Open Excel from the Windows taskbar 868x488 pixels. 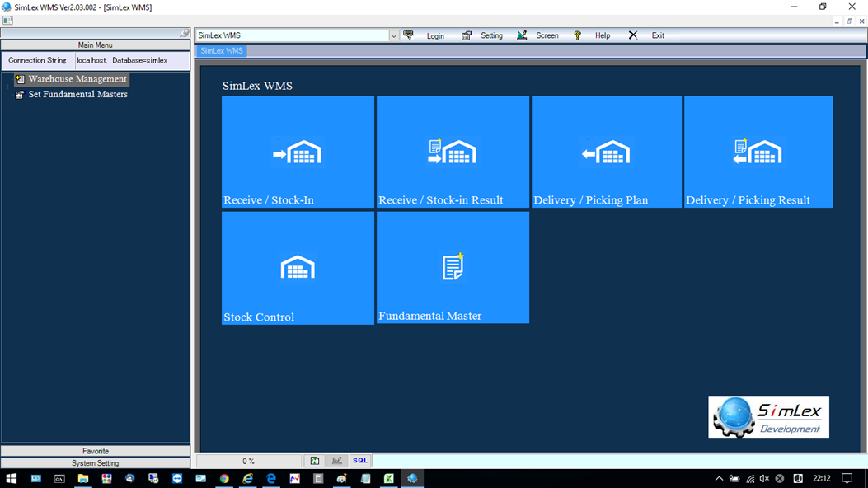point(388,479)
